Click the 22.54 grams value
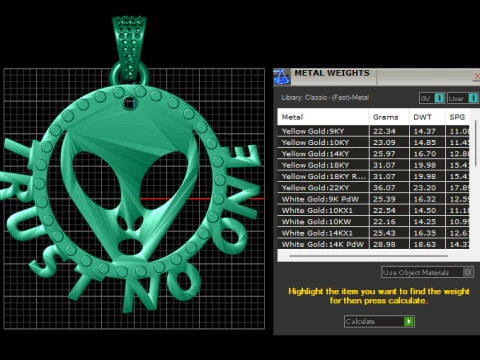Screen dimensions: 480x360 (x=384, y=210)
